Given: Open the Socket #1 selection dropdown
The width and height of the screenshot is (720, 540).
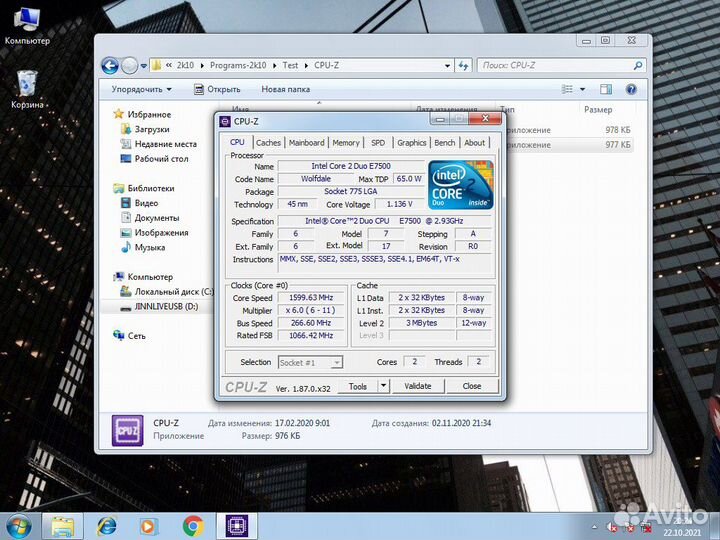Looking at the screenshot, I should click(x=310, y=363).
